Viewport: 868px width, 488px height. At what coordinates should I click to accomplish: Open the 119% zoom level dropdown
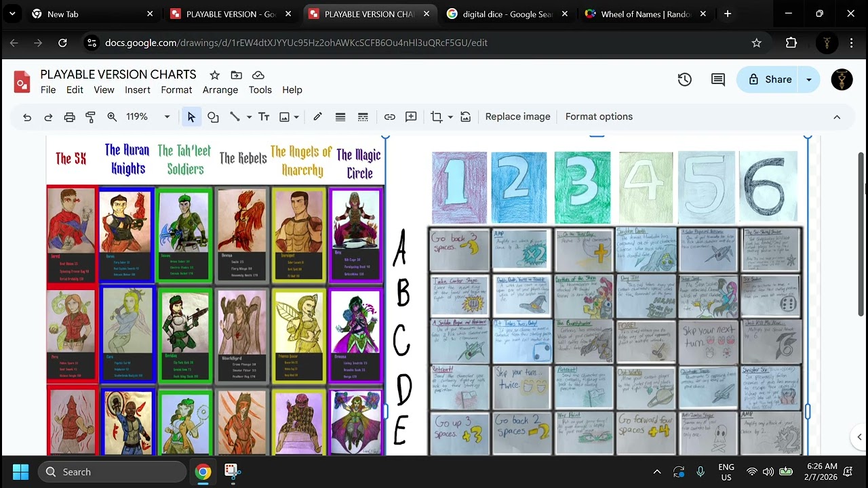pos(148,117)
